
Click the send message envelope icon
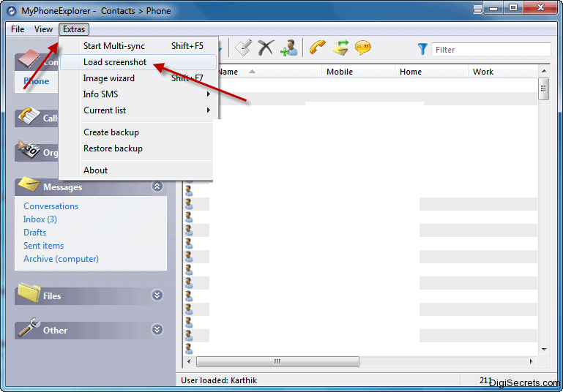340,48
